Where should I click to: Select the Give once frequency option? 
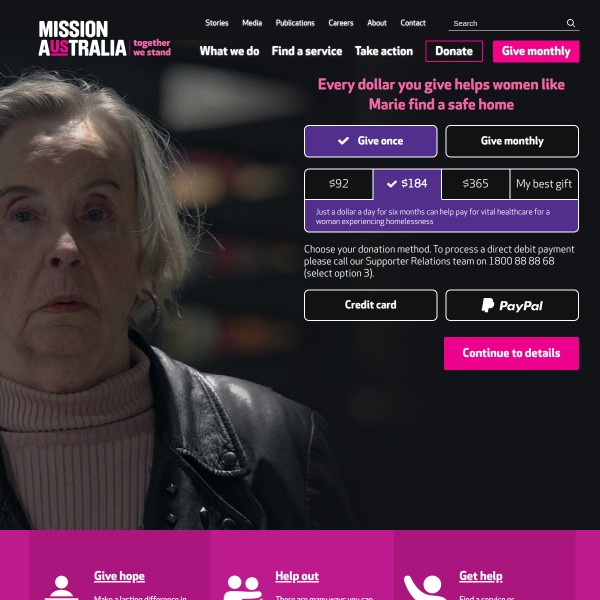pos(370,141)
